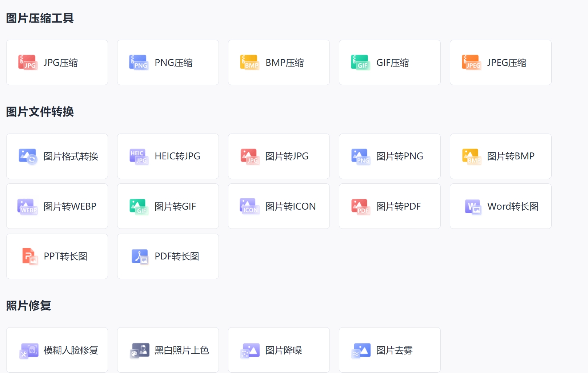Click the 图片转PDF icon
The image size is (588, 373).
(x=361, y=206)
